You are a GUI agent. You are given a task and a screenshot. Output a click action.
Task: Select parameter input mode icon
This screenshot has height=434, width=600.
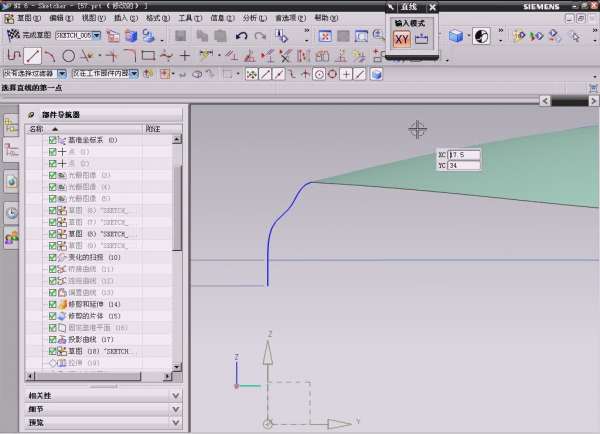pos(422,40)
